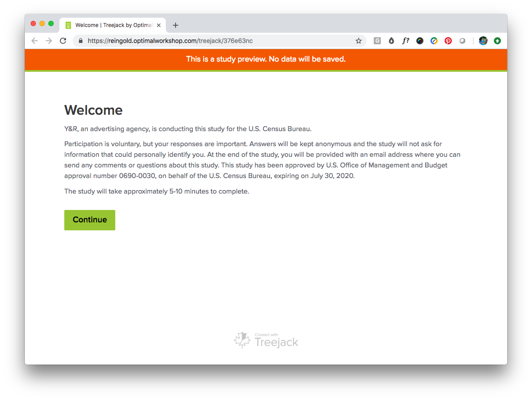532x400 pixels.
Task: Click the gray sphere extension icon
Action: pos(462,41)
